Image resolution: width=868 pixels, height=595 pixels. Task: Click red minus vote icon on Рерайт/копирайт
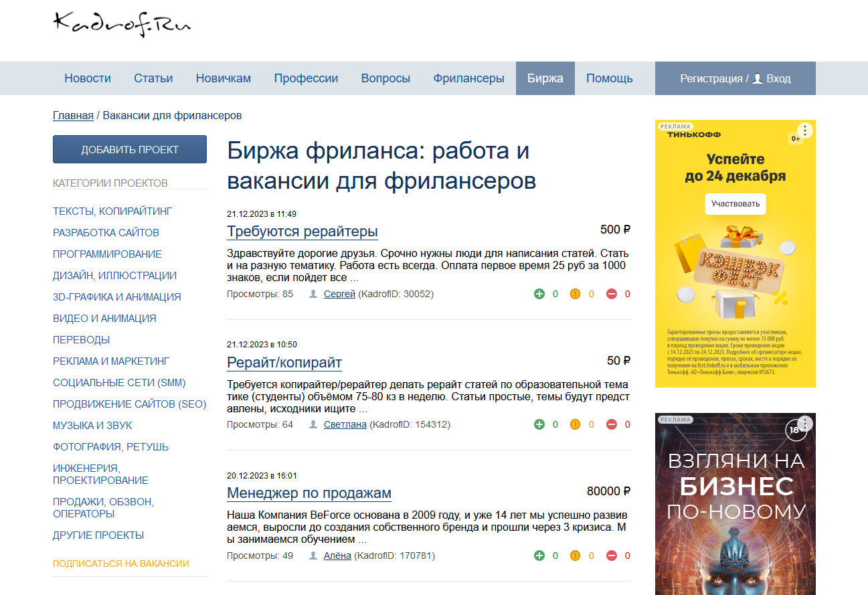coord(612,424)
